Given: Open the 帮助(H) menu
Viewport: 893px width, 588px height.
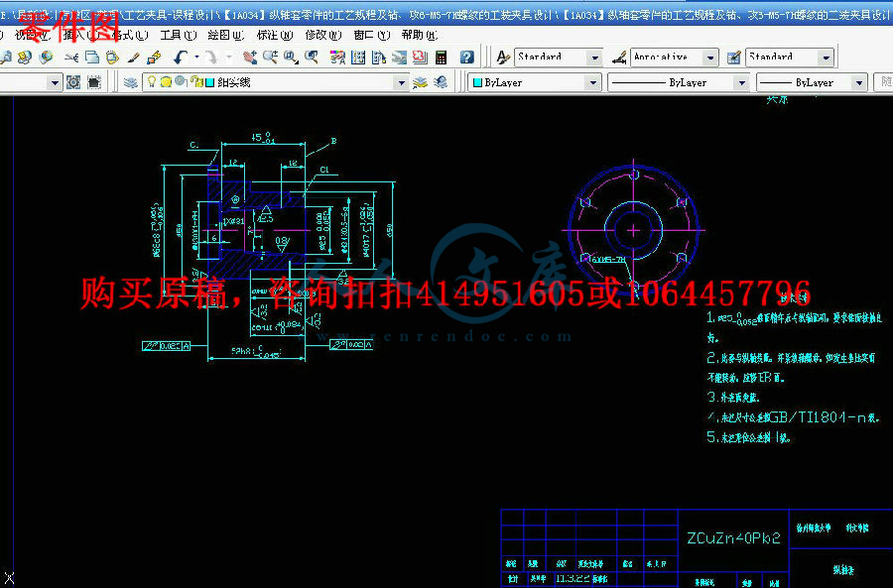Looking at the screenshot, I should coord(419,36).
